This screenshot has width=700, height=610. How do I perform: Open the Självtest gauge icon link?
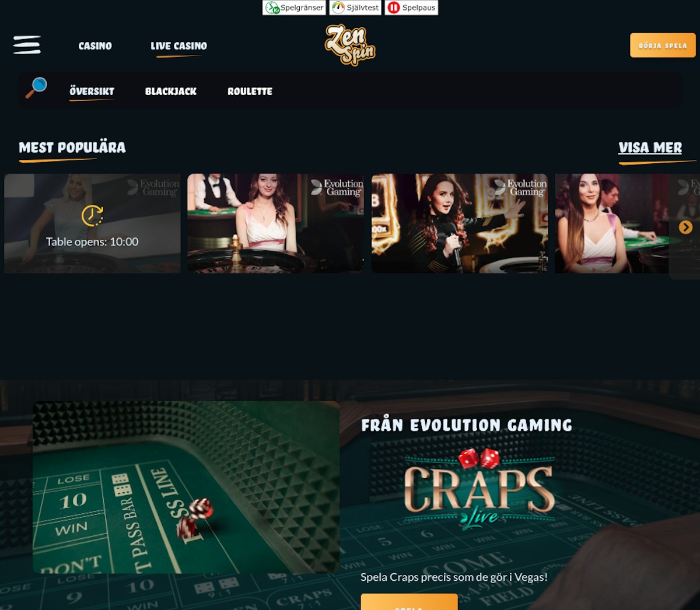tap(355, 8)
